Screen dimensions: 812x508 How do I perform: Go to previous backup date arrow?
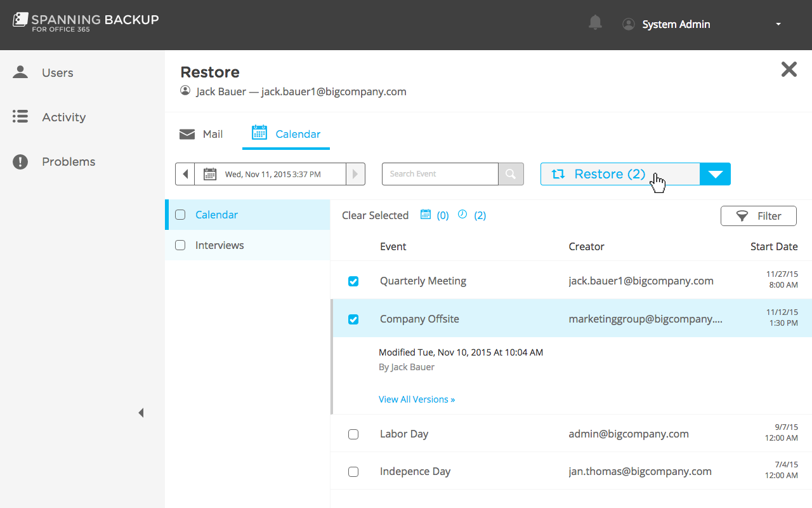click(x=185, y=174)
